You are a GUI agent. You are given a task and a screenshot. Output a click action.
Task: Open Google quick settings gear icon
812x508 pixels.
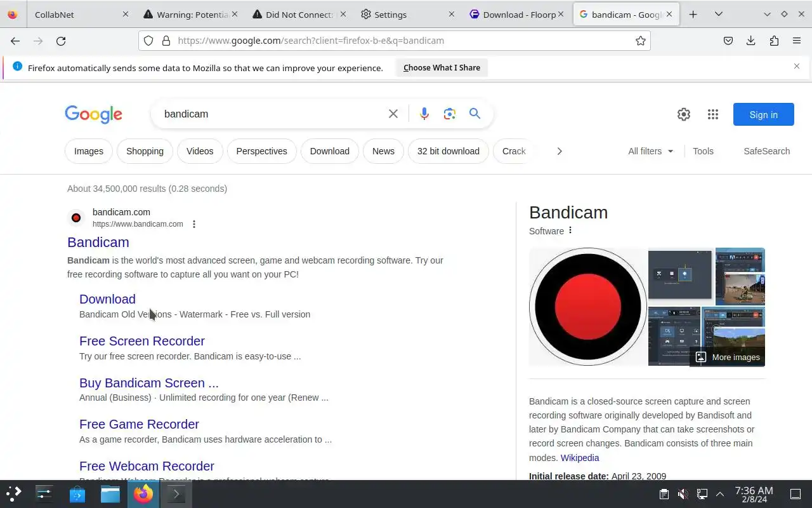click(x=684, y=114)
